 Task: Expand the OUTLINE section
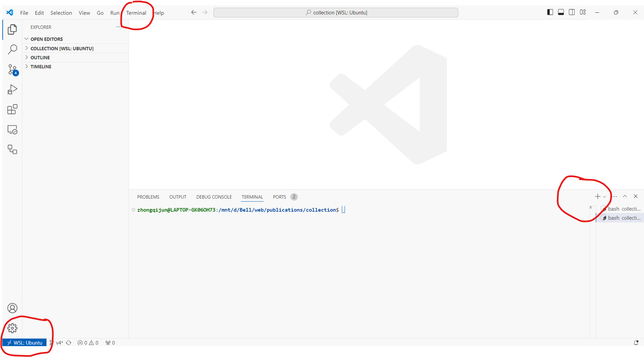coord(76,58)
